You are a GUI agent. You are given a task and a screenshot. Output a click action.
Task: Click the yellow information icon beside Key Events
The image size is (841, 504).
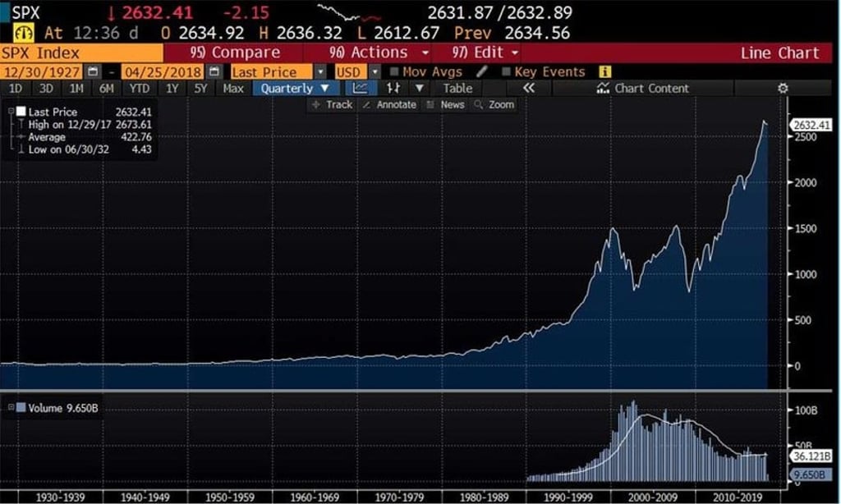(604, 72)
